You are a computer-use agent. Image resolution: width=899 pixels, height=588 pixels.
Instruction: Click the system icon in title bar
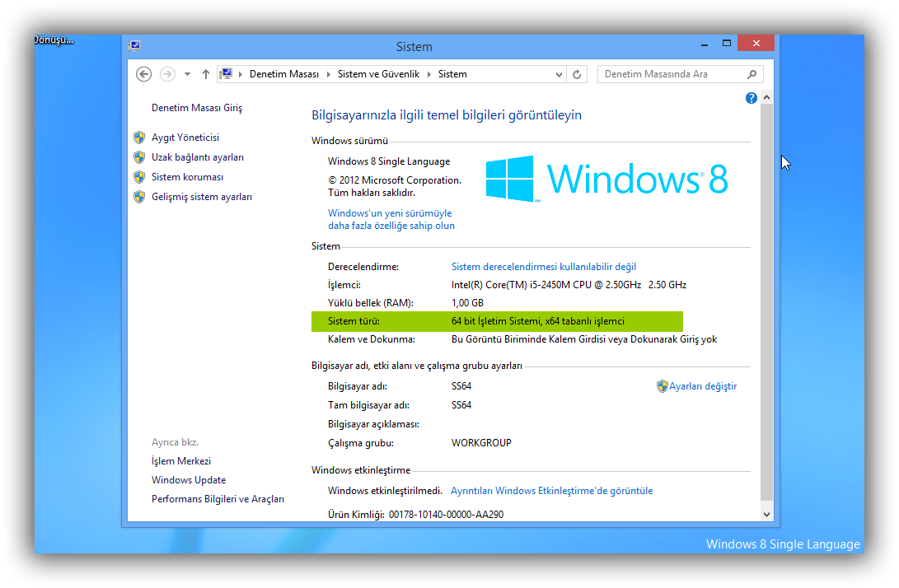[x=135, y=46]
